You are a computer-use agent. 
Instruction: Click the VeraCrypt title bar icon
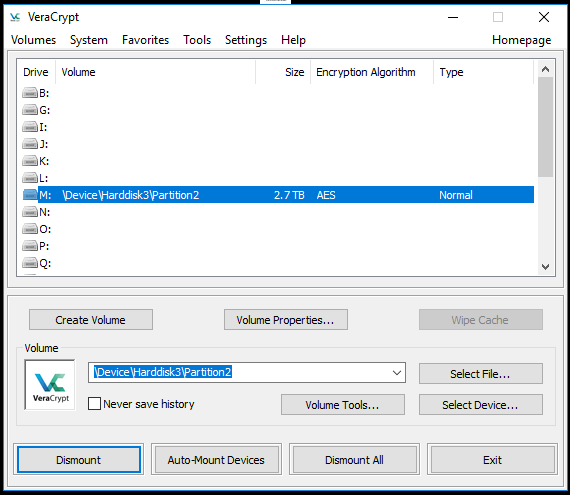(15, 17)
